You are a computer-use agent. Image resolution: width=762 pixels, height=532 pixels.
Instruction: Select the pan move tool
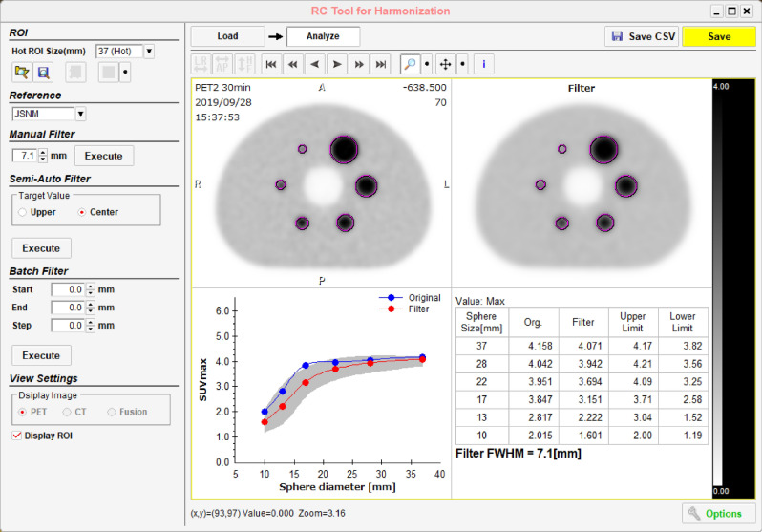[445, 64]
